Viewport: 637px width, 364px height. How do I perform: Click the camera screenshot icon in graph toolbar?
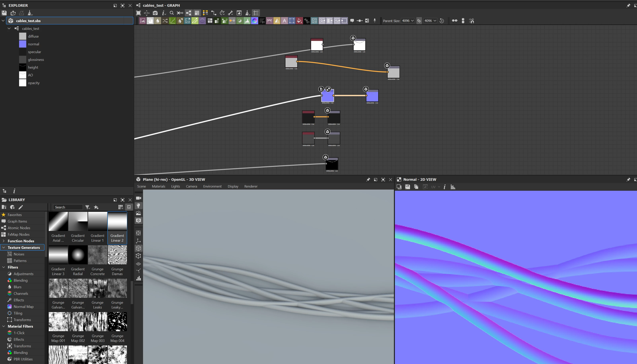[x=155, y=13]
